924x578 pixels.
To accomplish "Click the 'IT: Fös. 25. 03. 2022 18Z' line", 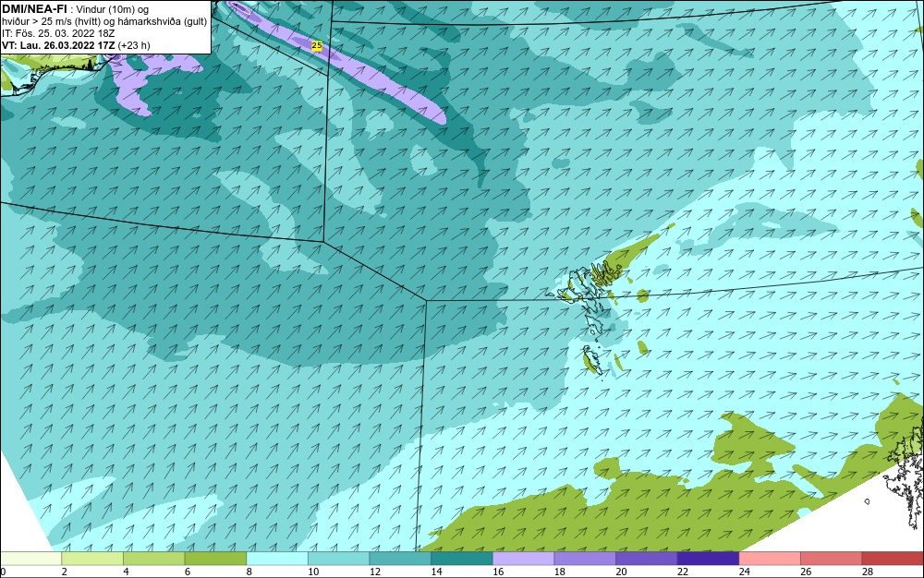I will pos(58,33).
